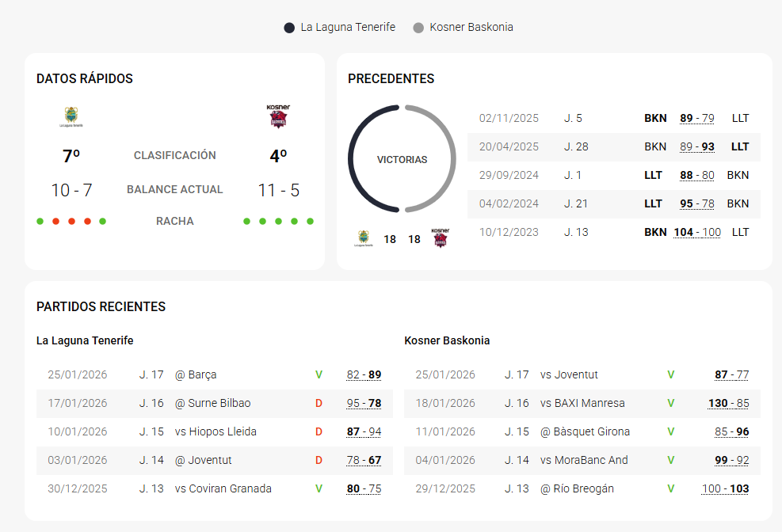Click La Laguna Tenerife logo under victories chart
The image size is (782, 532).
(363, 238)
